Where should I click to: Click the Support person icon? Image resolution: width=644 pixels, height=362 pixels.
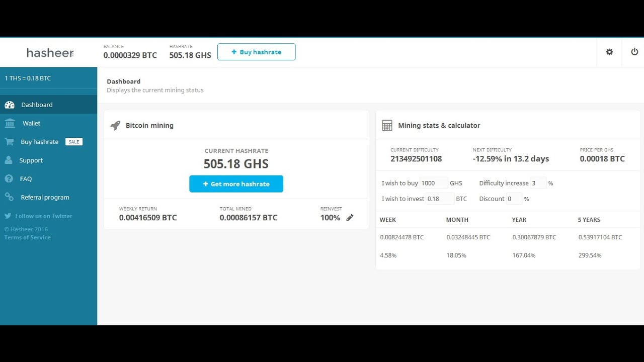click(9, 160)
